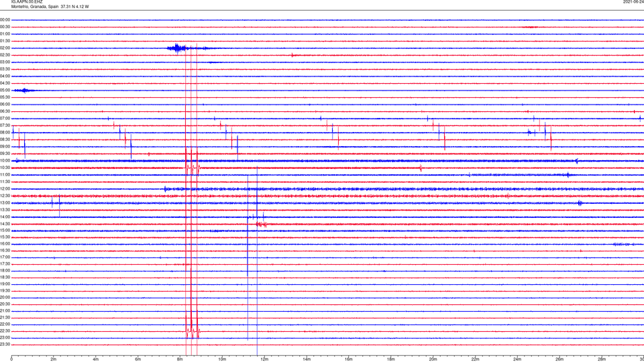
Task: Click the 26m tick on the time axis
Action: click(559, 359)
